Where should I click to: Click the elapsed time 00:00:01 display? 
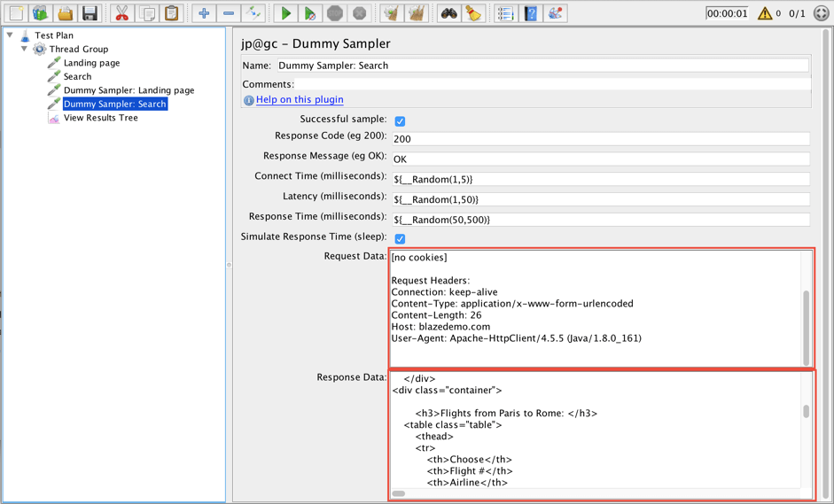point(727,13)
